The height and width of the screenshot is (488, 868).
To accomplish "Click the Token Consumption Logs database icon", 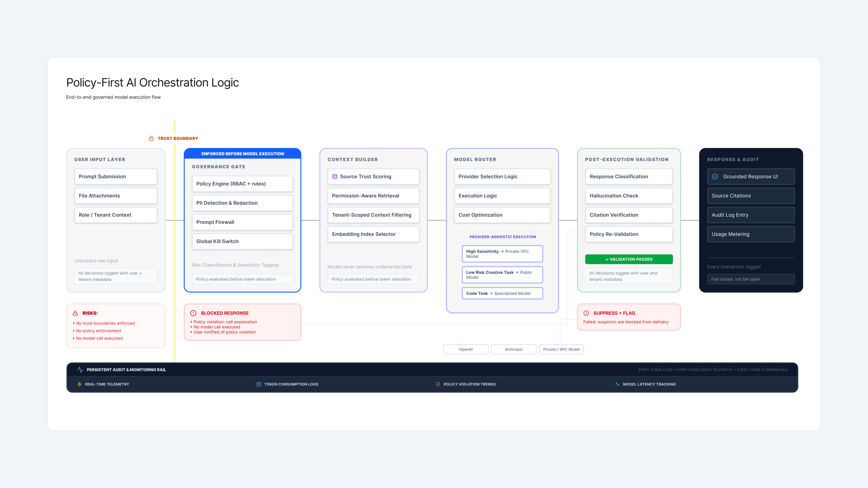I will click(x=259, y=384).
